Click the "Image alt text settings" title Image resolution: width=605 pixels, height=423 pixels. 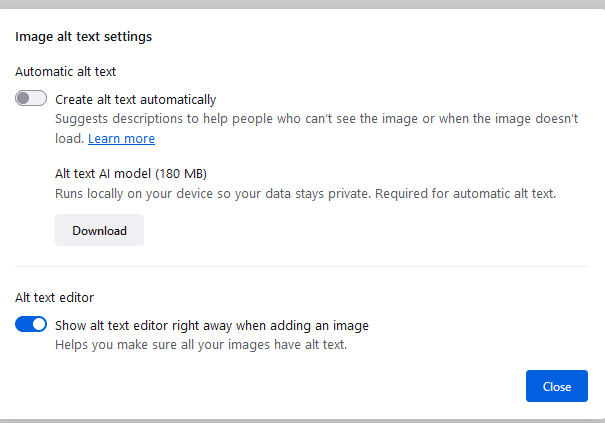(83, 37)
